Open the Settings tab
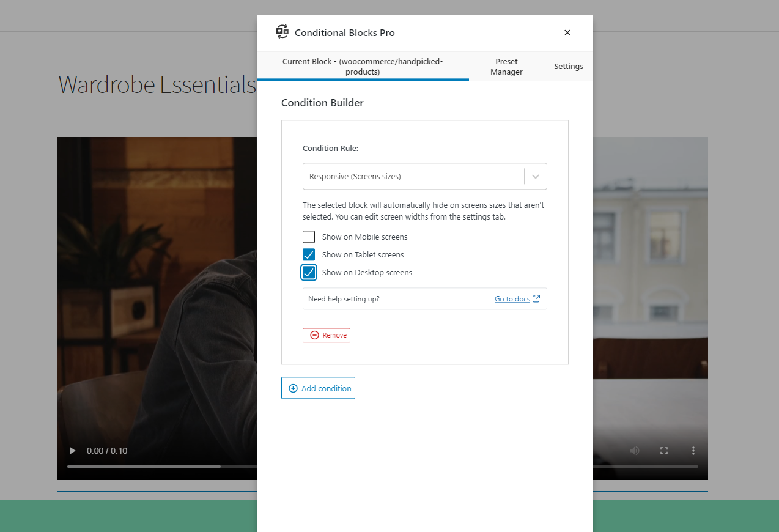The width and height of the screenshot is (779, 532). [569, 67]
